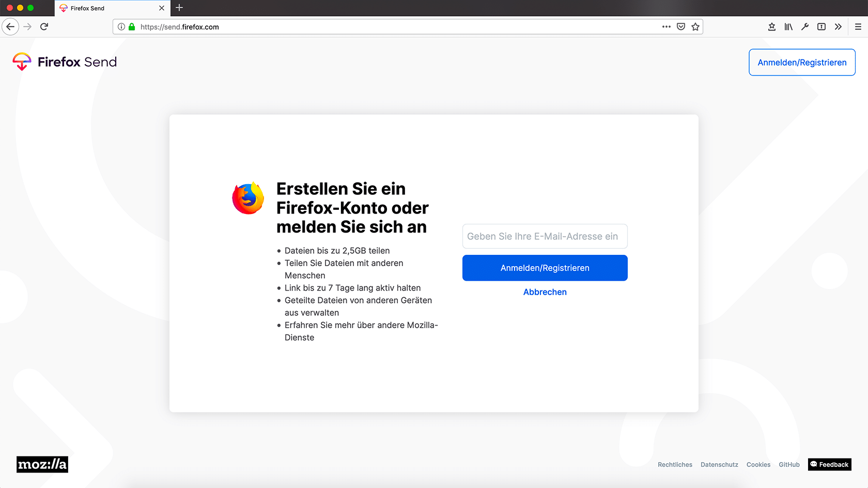Reload the Firefox Send page
The height and width of the screenshot is (488, 868).
(x=44, y=27)
